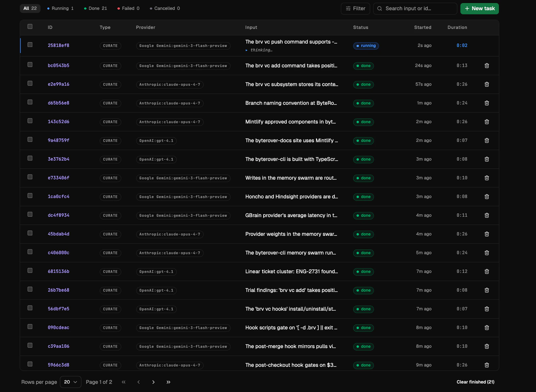Click the trash icon for task d65b56e8

coord(487,103)
